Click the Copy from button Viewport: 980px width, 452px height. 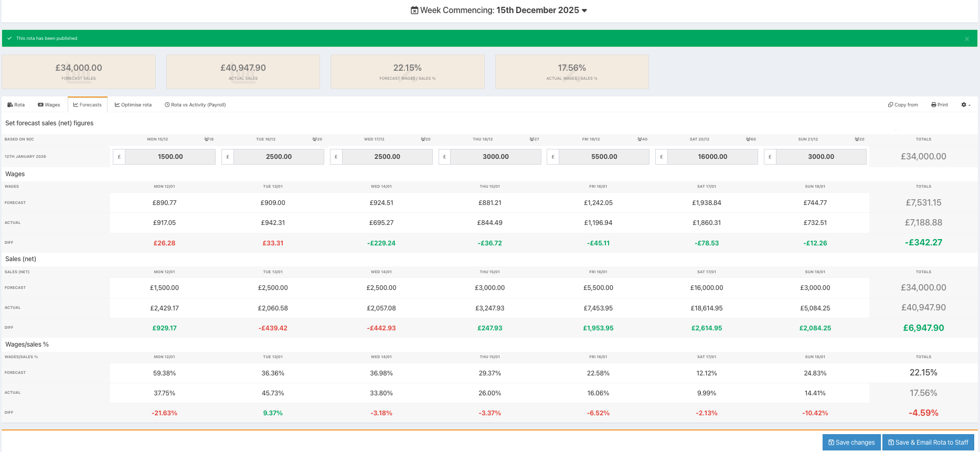click(x=902, y=105)
